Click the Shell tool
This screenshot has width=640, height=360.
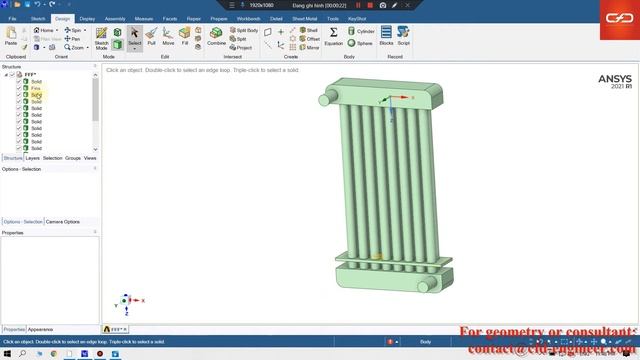click(x=309, y=30)
